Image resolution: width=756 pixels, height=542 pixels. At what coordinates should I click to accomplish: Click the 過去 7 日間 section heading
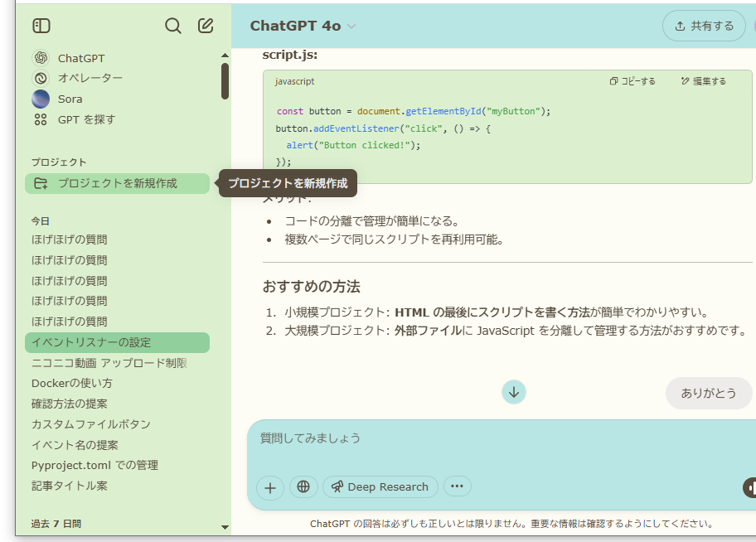tap(56, 524)
